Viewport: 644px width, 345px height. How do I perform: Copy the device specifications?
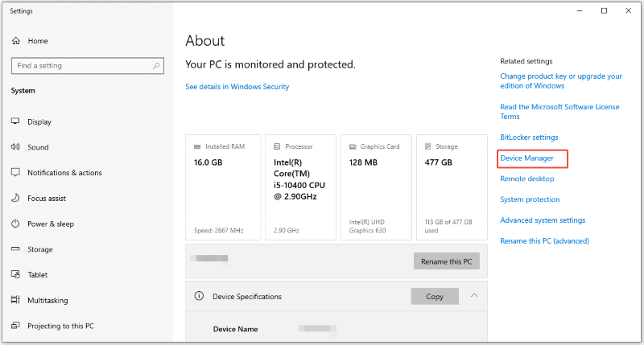click(435, 296)
